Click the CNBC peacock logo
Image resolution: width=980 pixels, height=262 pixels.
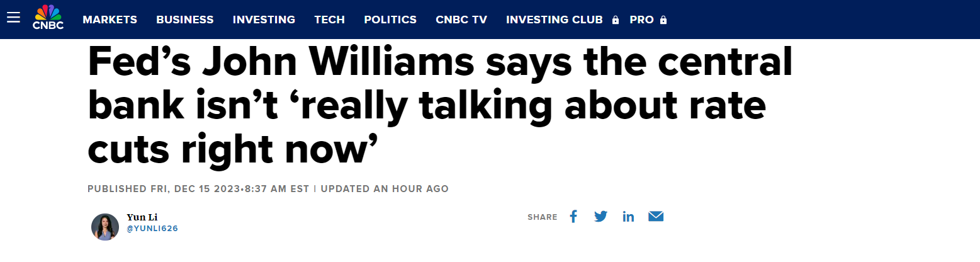48,18
